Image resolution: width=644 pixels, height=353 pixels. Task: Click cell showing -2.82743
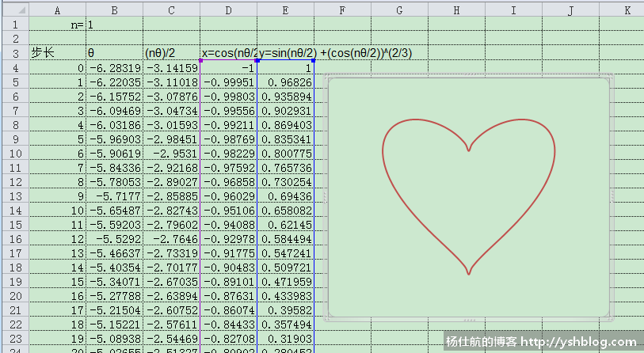[172, 211]
